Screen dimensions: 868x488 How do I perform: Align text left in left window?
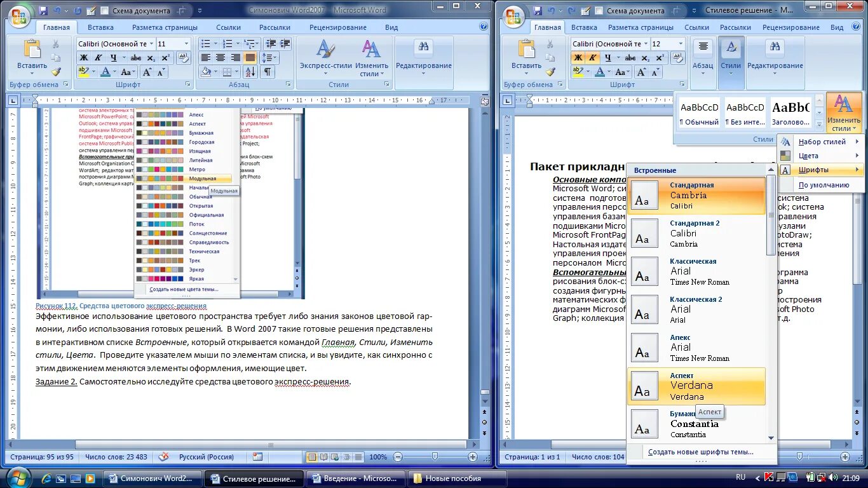click(x=205, y=58)
